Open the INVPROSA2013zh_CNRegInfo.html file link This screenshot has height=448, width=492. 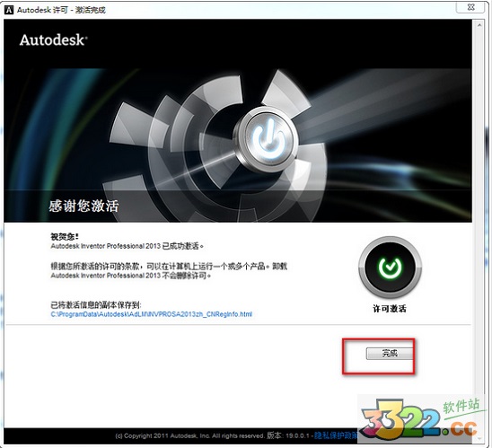point(151,314)
